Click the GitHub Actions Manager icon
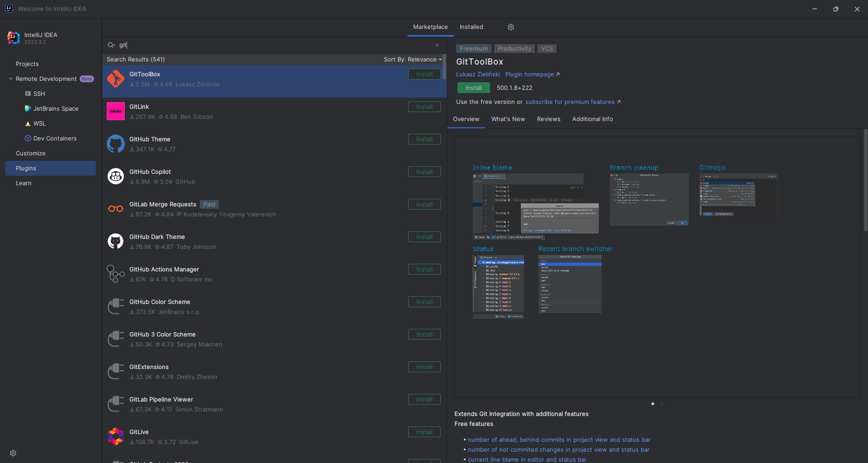868x463 pixels. tap(116, 274)
